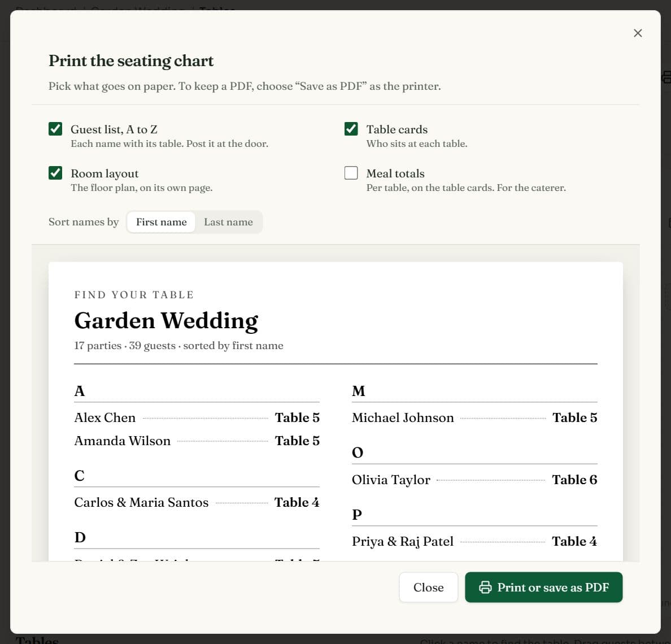Click the letter M section header
Screen dimensions: 671x644
[358, 391]
